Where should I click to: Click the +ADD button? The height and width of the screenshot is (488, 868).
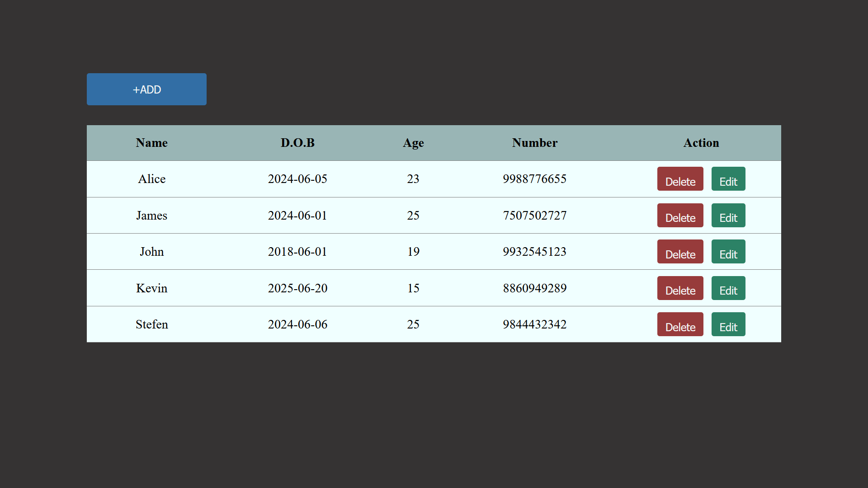[x=146, y=89]
